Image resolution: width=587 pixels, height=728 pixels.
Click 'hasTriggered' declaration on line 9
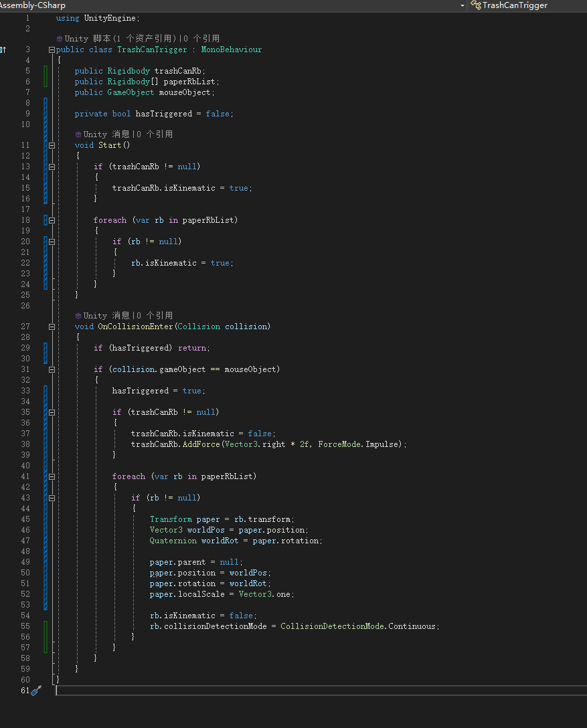163,114
